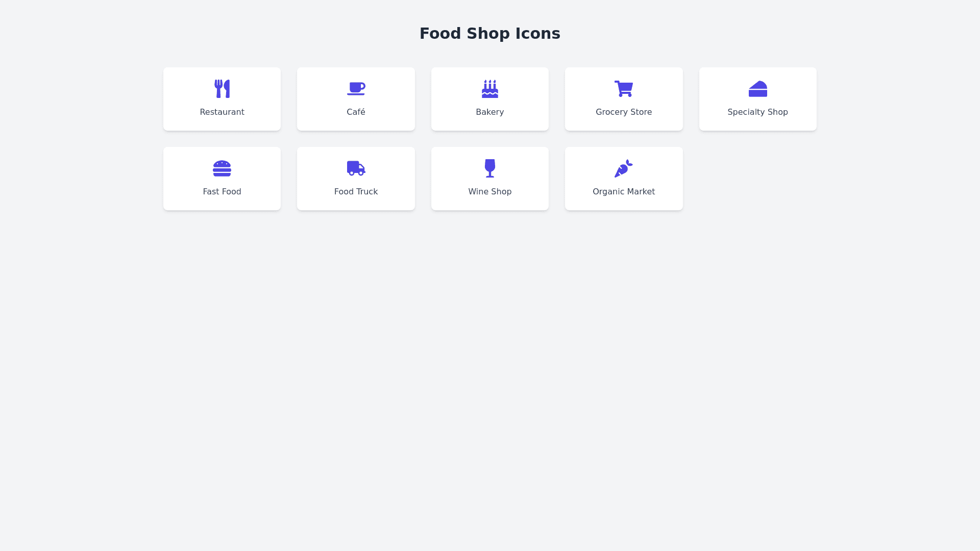Click the Grocery Store label text
980x551 pixels.
[624, 112]
